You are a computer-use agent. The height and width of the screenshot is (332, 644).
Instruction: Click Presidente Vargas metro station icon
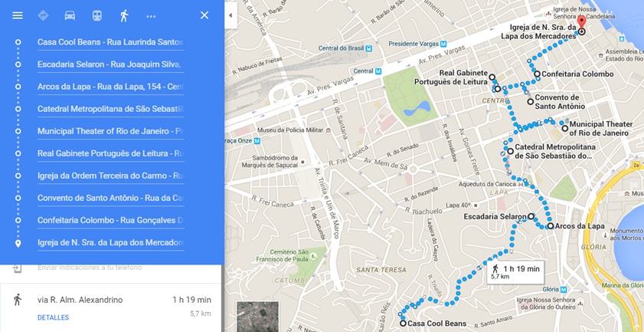pyautogui.click(x=443, y=44)
